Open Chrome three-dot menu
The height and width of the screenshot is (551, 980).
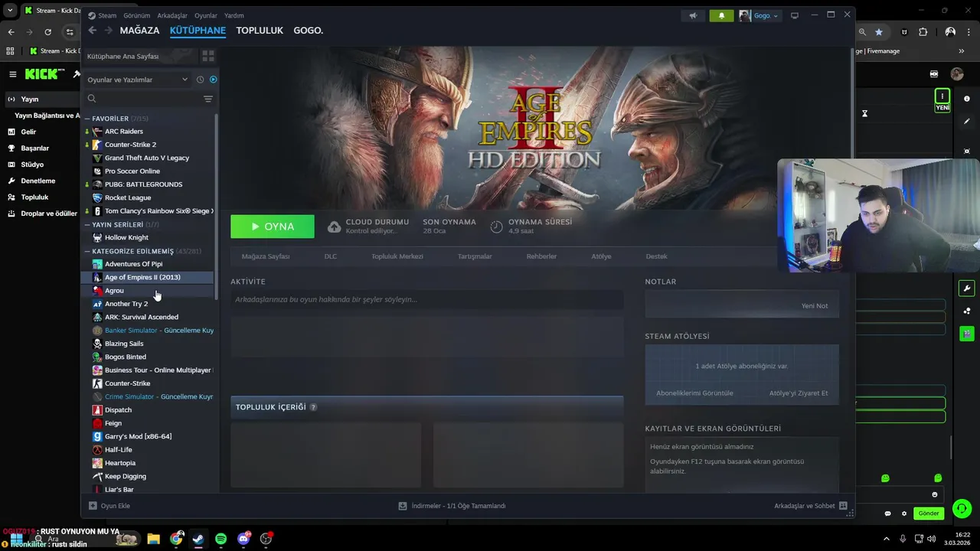coord(969,32)
